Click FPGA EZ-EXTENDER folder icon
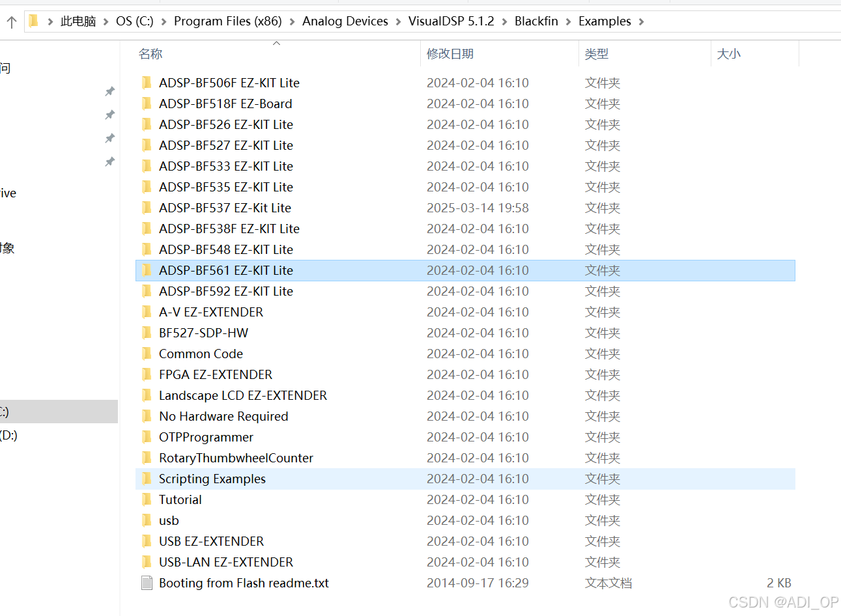 point(147,374)
